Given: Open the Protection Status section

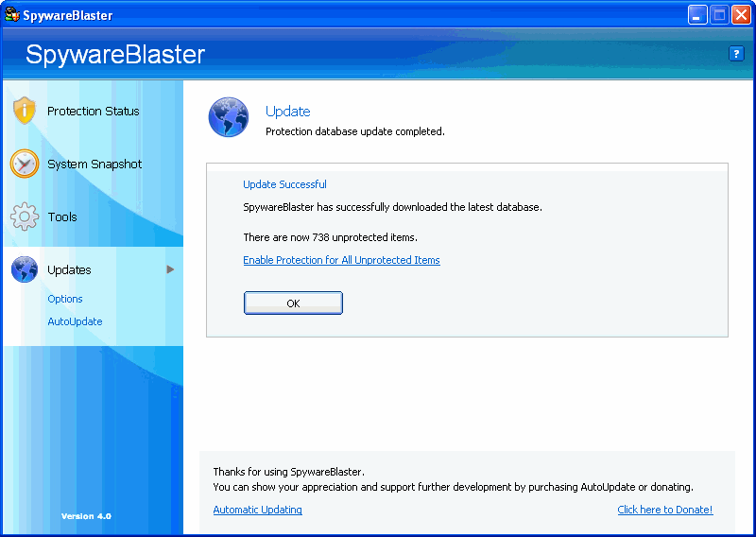Looking at the screenshot, I should [94, 111].
